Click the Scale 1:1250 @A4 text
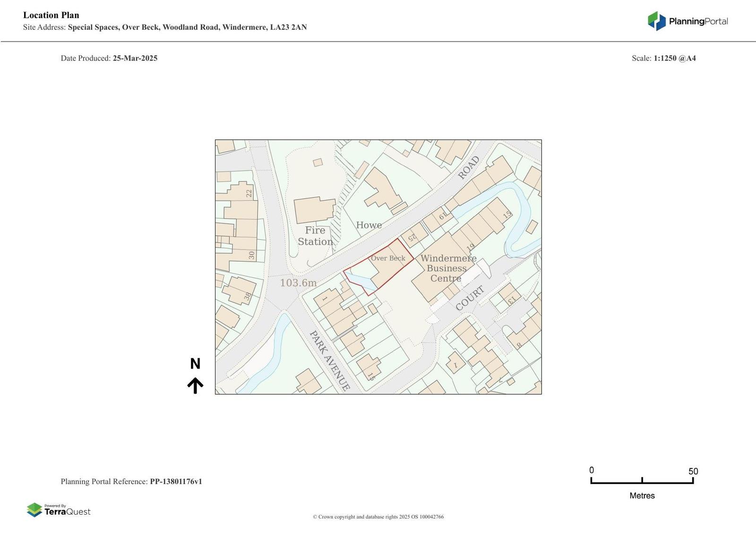 click(x=664, y=58)
